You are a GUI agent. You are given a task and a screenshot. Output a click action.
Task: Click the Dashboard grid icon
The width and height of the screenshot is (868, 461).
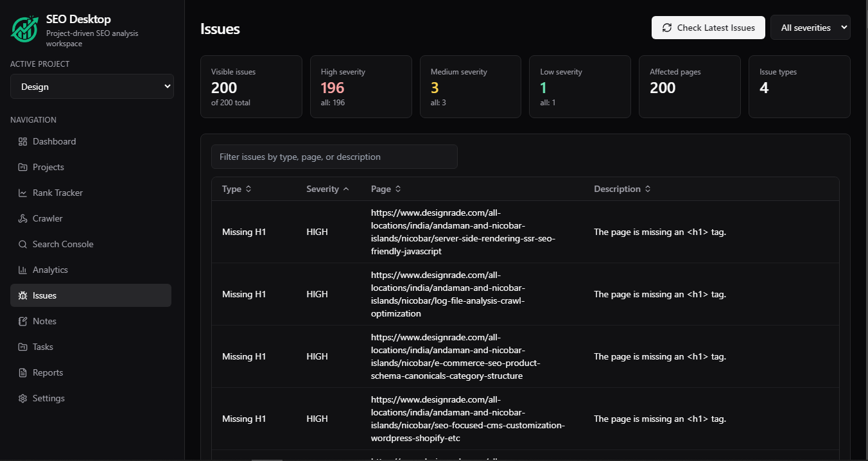tap(22, 141)
